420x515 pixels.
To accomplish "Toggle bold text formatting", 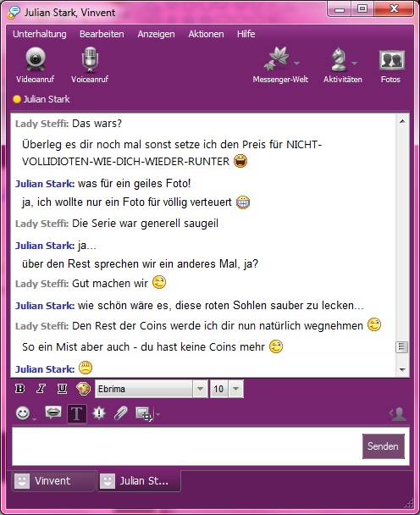I will 20,389.
